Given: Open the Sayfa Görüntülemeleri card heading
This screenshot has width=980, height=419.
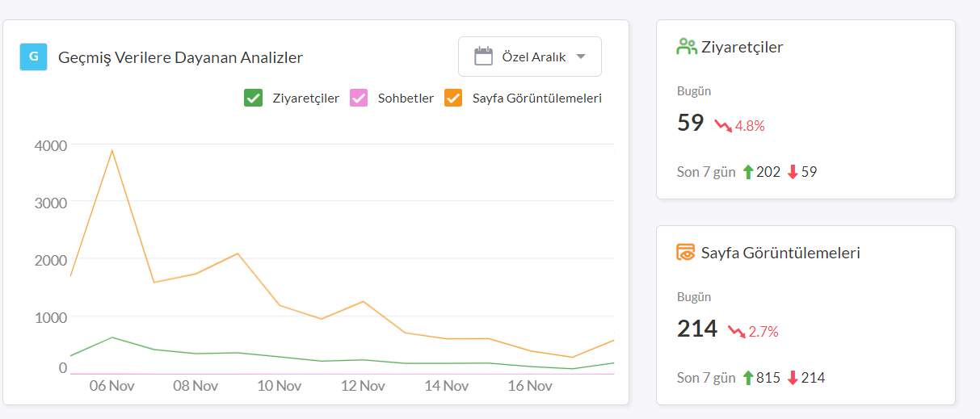Looking at the screenshot, I should click(780, 253).
